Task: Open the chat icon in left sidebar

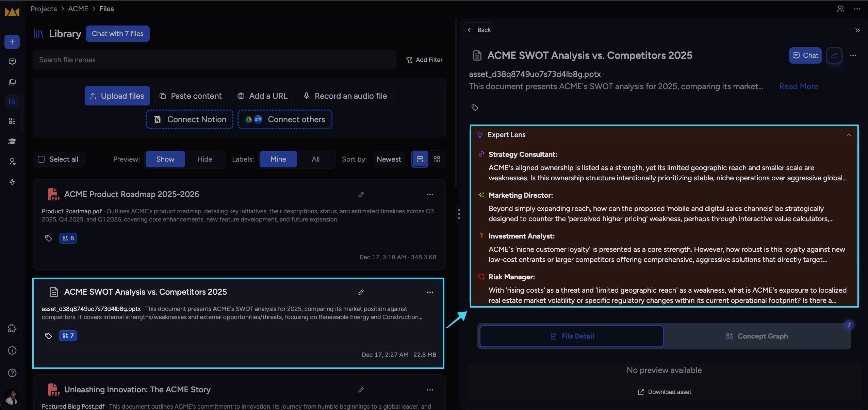Action: [x=12, y=62]
